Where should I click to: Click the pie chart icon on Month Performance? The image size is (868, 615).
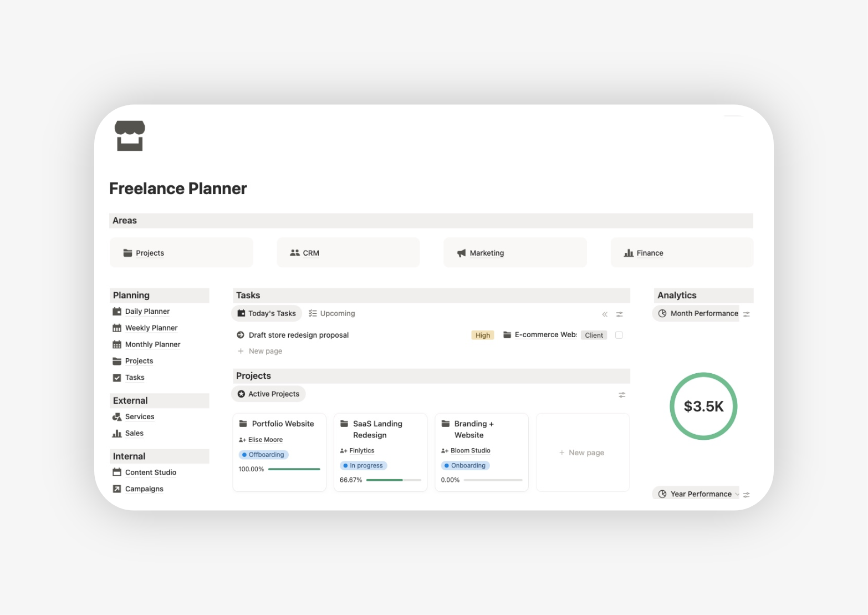pyautogui.click(x=662, y=313)
